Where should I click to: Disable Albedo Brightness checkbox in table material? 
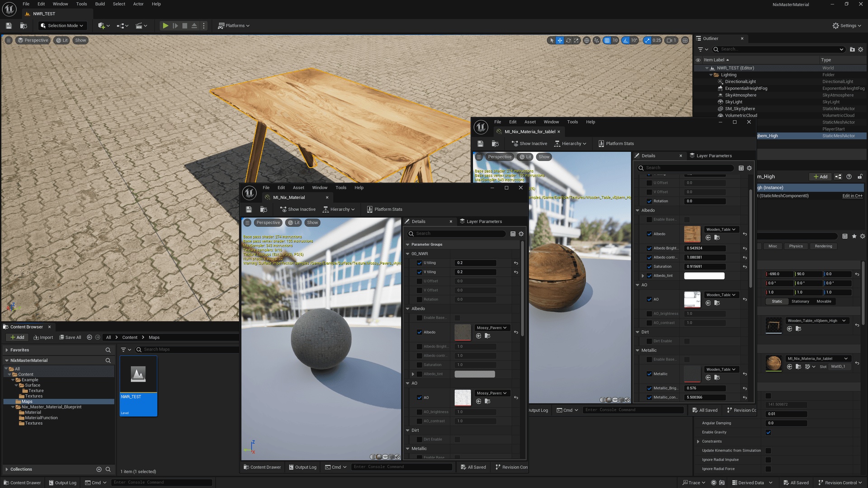pos(649,248)
